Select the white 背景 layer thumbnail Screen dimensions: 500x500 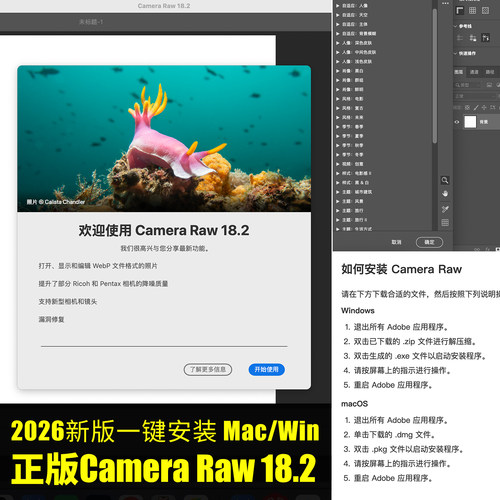click(470, 122)
